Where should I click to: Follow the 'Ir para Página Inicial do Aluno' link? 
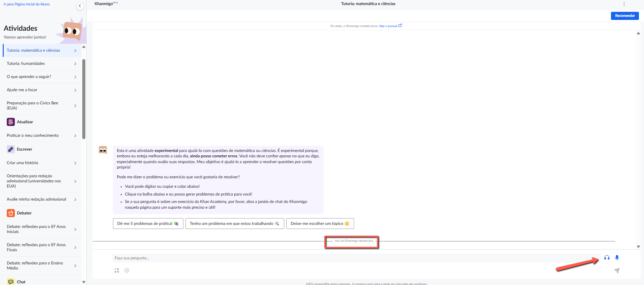[27, 4]
